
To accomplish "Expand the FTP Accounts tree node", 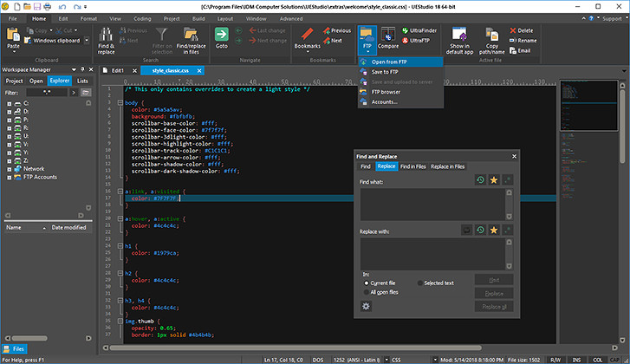I will tap(8, 177).
